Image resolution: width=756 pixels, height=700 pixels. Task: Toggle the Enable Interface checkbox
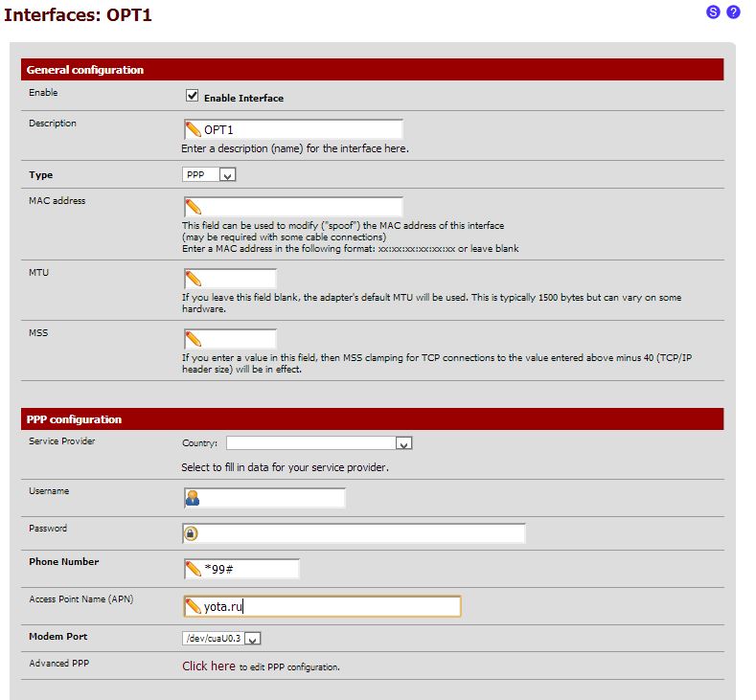tap(193, 96)
